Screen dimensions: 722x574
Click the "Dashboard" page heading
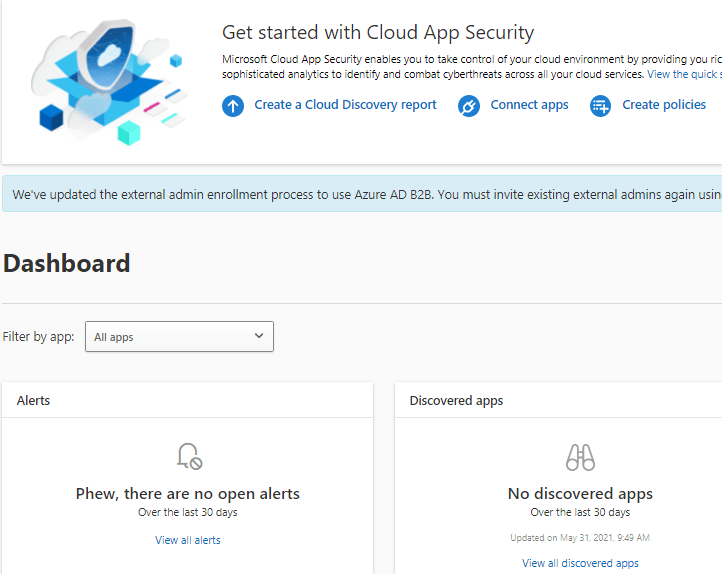[67, 263]
